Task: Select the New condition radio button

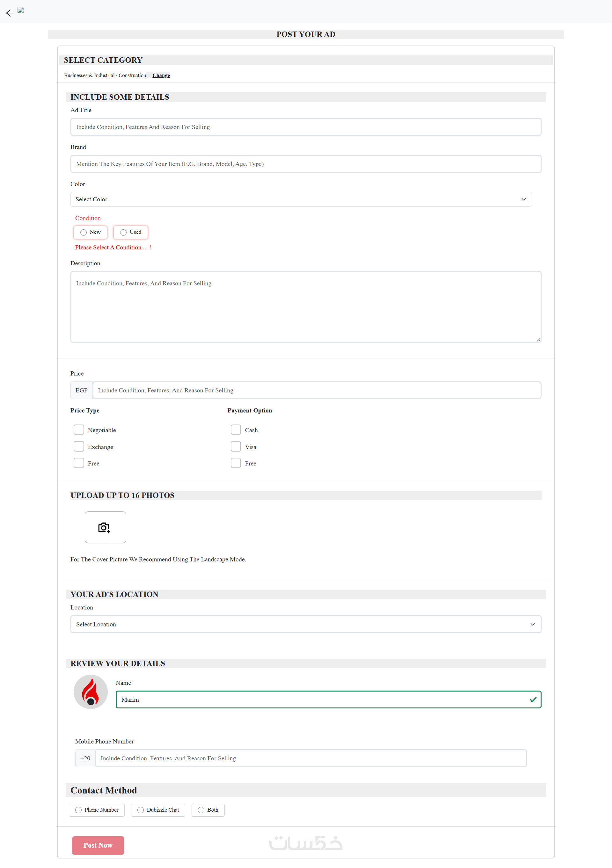Action: (x=84, y=232)
